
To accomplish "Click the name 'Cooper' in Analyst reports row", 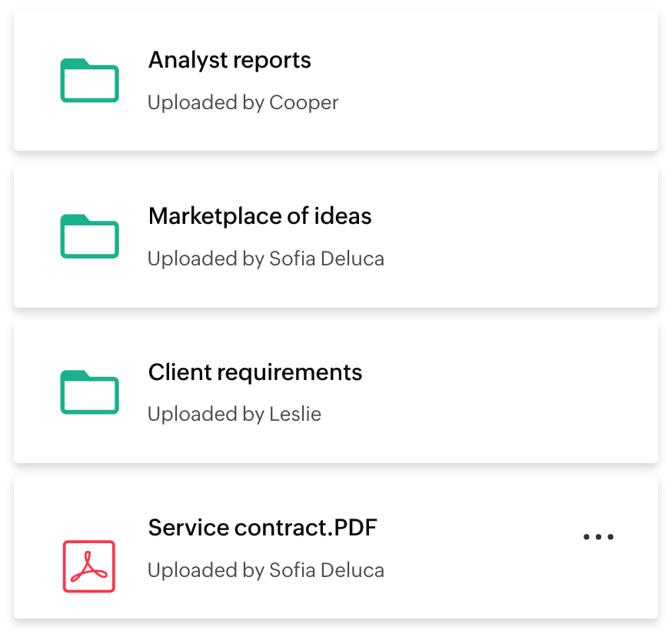I will (x=304, y=102).
